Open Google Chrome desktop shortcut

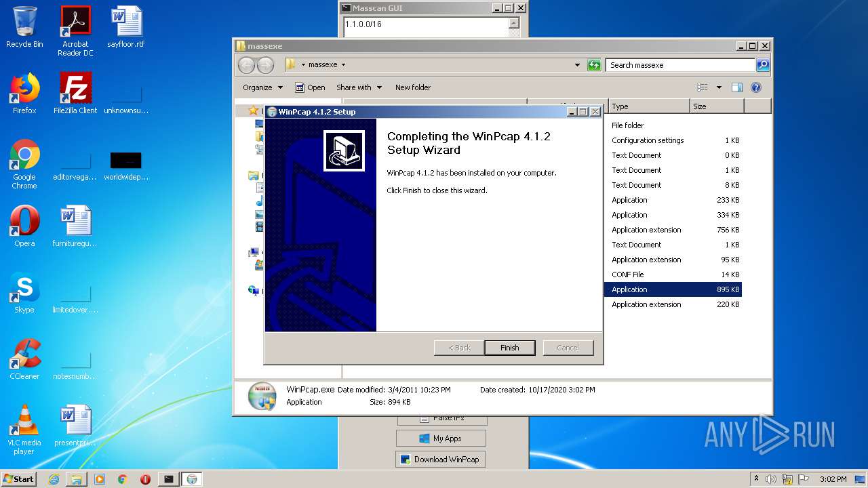24,164
